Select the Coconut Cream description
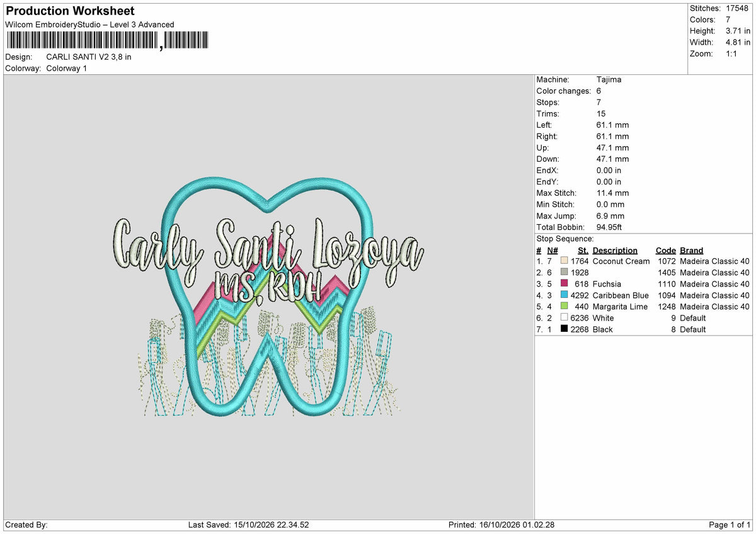756x534 pixels. click(621, 261)
